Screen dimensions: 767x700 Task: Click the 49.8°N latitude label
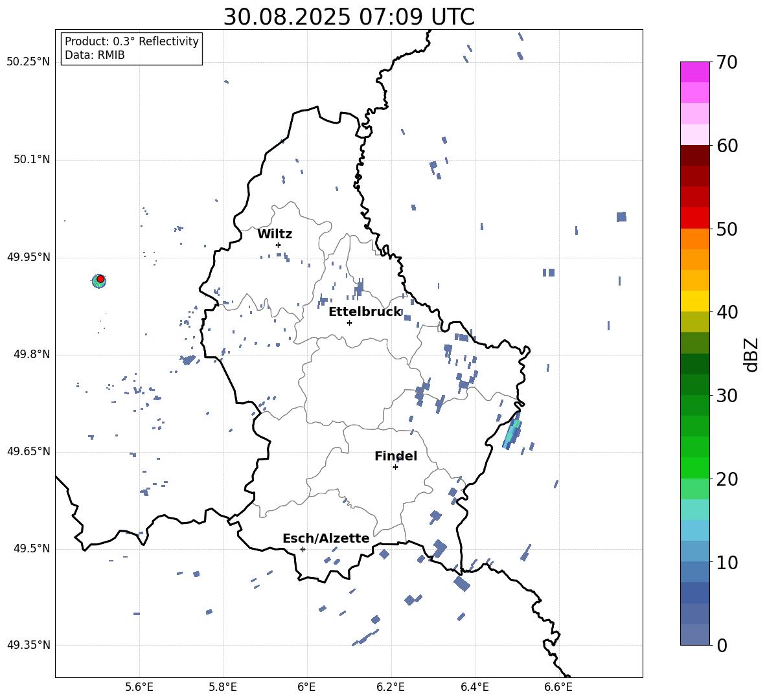click(x=31, y=354)
